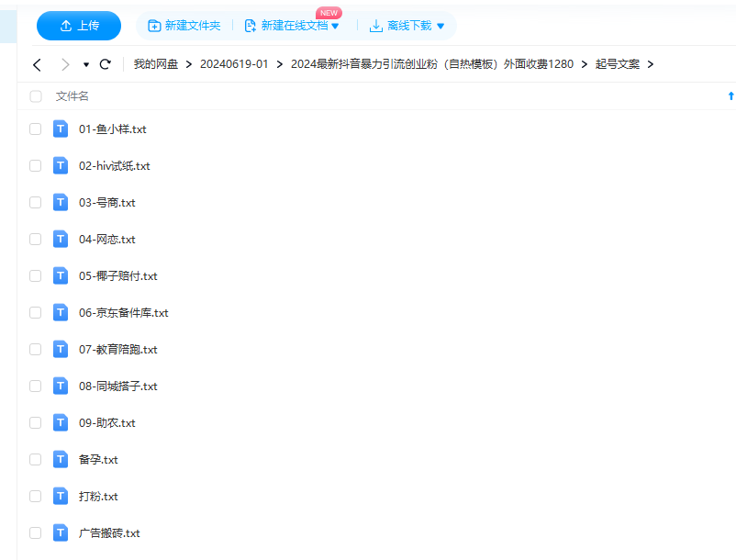This screenshot has width=736, height=560.
Task: Check the box for 02-hiv试纸.txt
Action: [x=36, y=166]
